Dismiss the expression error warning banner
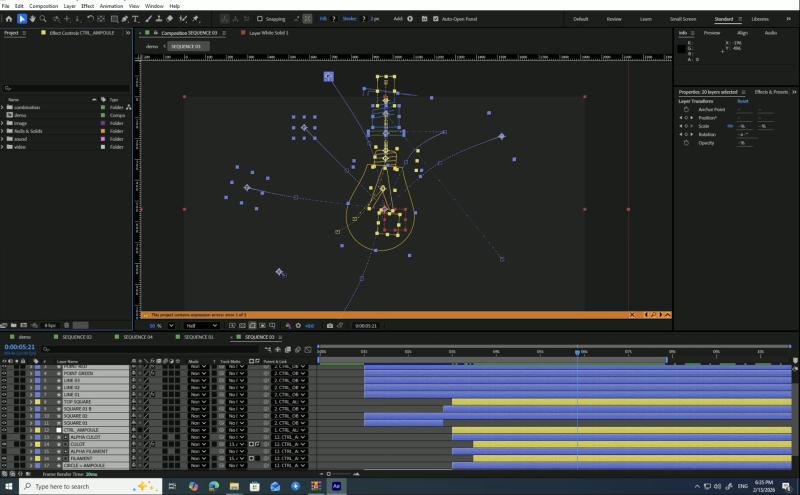 (632, 315)
